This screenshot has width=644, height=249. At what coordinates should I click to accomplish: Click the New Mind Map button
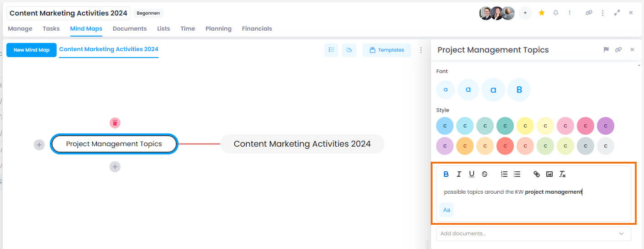[32, 50]
